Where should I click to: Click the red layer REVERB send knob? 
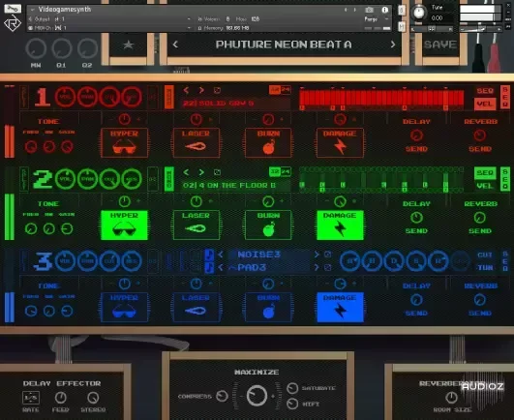[479, 135]
